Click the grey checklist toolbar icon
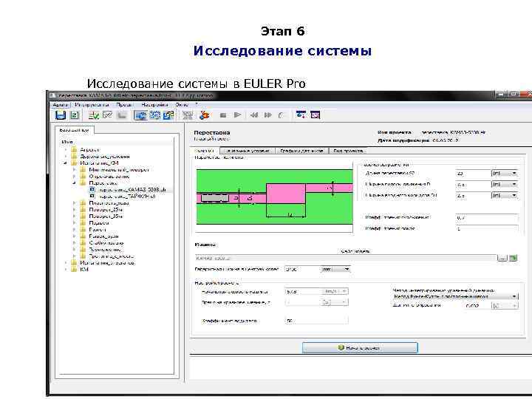This screenshot has height=399, width=532. (107, 115)
